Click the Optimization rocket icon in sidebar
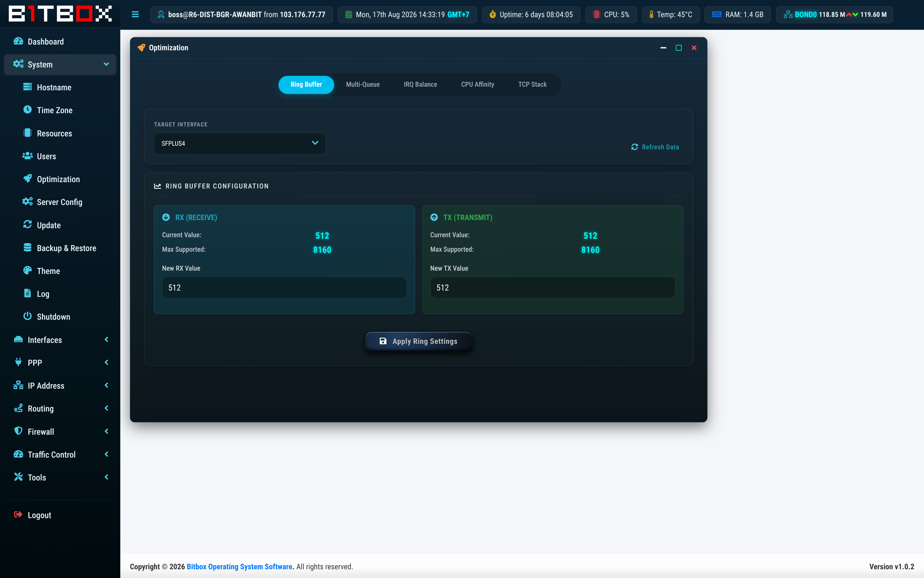Screen dimensions: 924x578 point(27,179)
